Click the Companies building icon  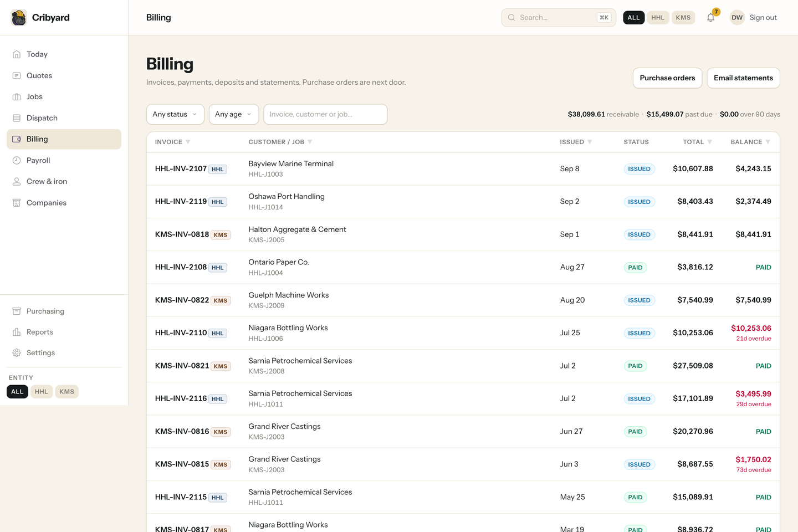coord(17,203)
